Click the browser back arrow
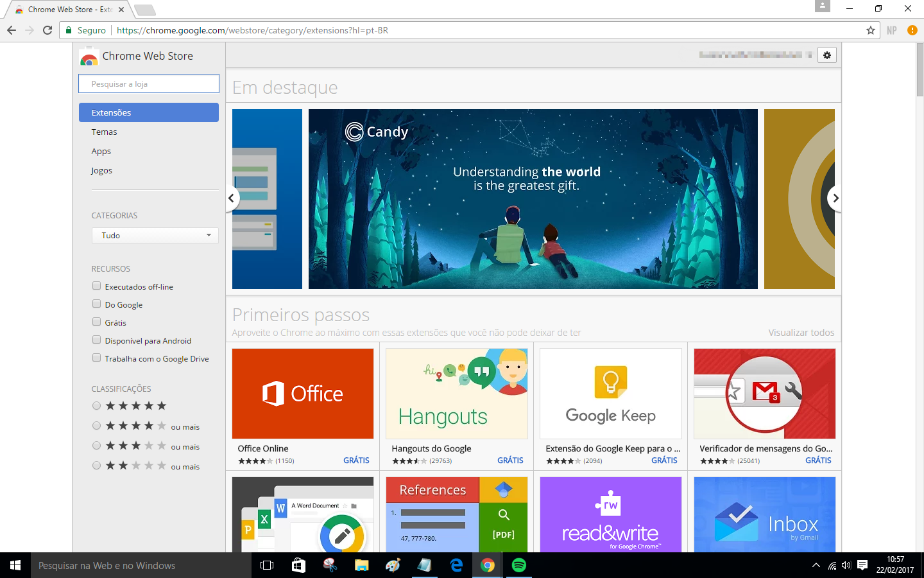The width and height of the screenshot is (924, 578). [x=12, y=30]
